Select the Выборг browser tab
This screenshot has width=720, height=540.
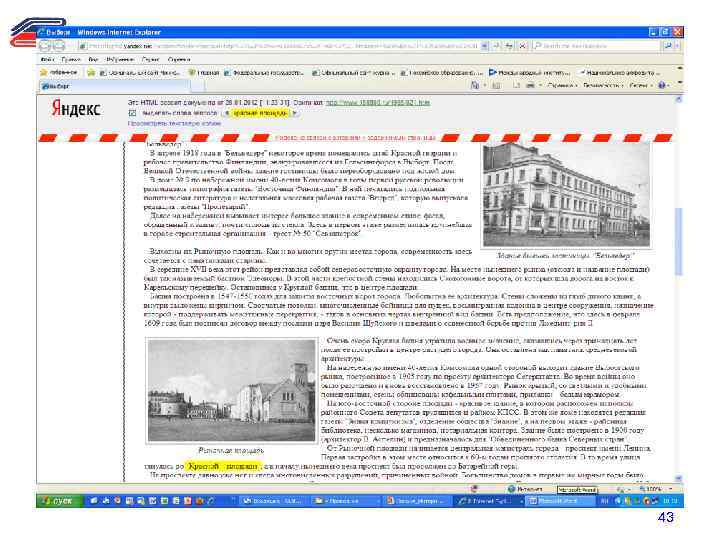(x=115, y=86)
